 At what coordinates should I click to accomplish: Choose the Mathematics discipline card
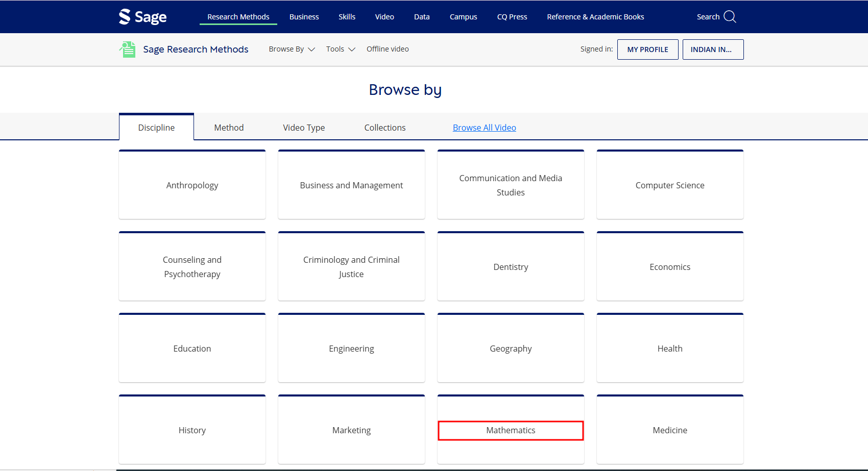click(511, 430)
